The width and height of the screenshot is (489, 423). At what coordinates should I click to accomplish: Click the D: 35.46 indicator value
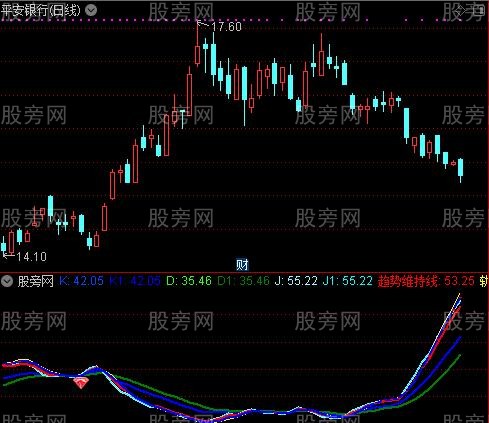point(189,281)
